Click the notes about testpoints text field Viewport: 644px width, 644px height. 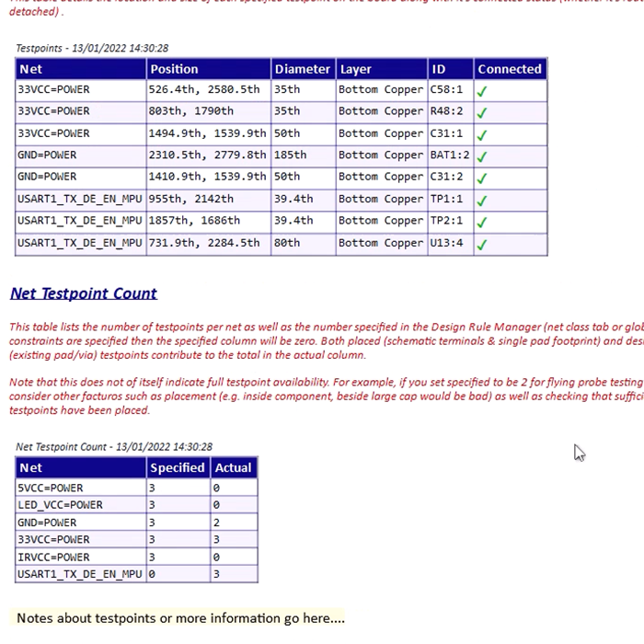click(180, 618)
